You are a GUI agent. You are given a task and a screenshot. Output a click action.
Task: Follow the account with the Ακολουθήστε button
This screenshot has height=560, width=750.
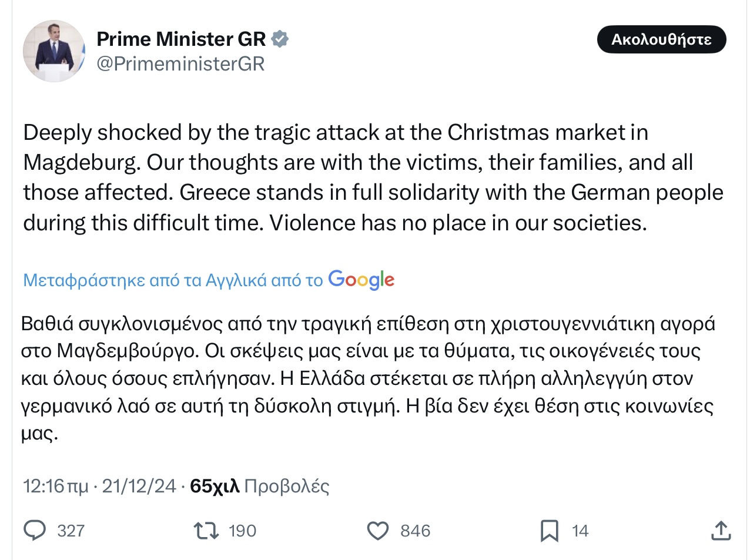pyautogui.click(x=661, y=39)
